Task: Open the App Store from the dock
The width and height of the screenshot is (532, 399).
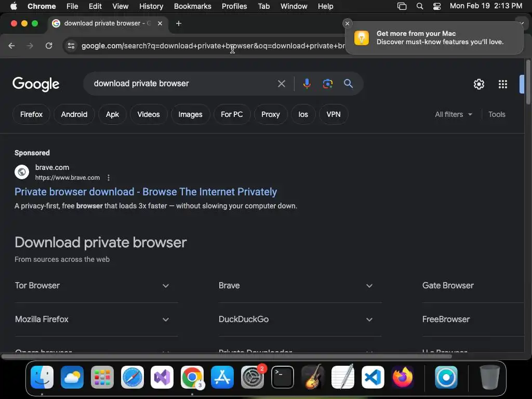Action: [222, 377]
